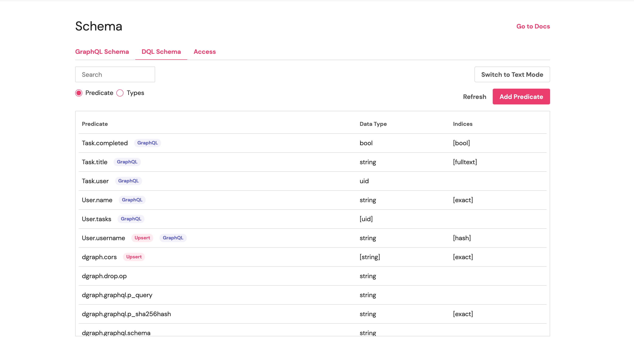Click the [hash] index value
The height and width of the screenshot is (364, 634).
point(462,238)
